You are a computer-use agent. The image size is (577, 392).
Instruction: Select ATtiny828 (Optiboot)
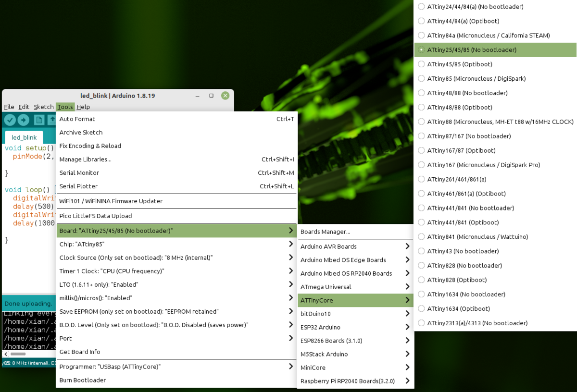(495, 280)
